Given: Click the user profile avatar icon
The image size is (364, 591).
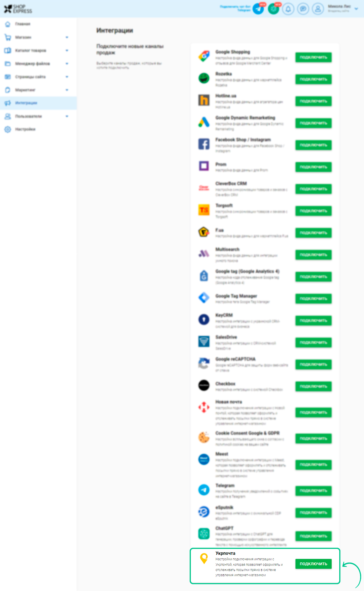Looking at the screenshot, I should pyautogui.click(x=318, y=9).
